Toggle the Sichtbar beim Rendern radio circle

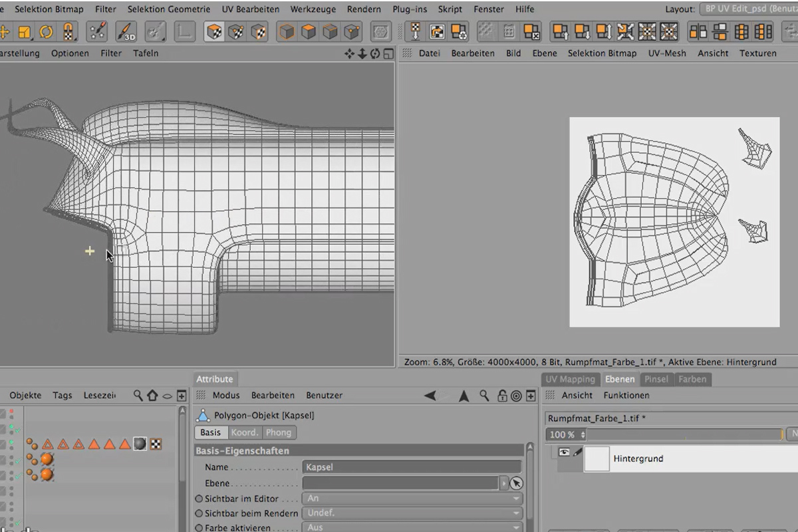click(x=199, y=513)
